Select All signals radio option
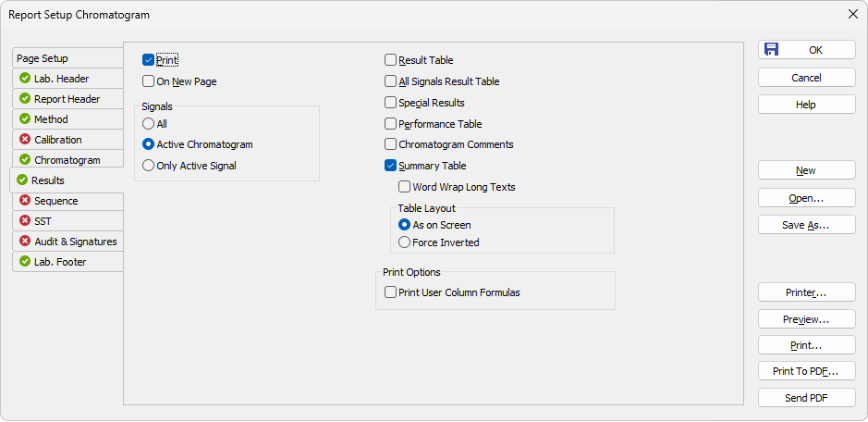 pyautogui.click(x=148, y=124)
